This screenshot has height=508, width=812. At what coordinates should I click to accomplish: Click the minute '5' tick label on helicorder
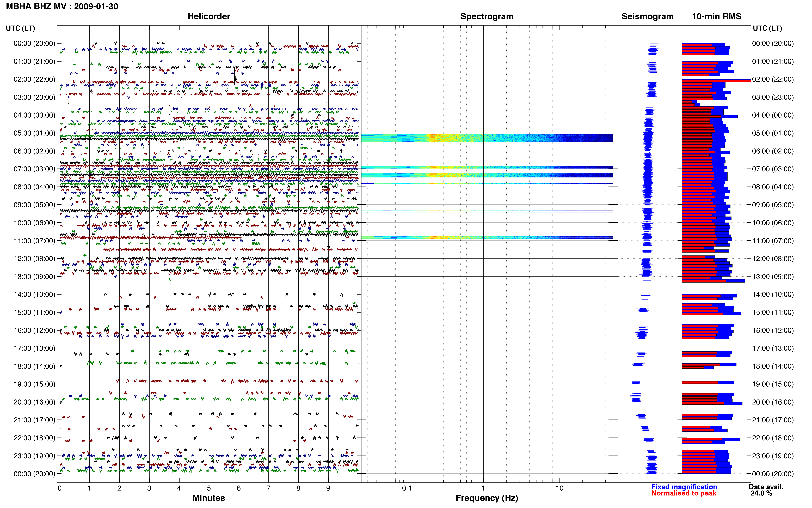209,488
